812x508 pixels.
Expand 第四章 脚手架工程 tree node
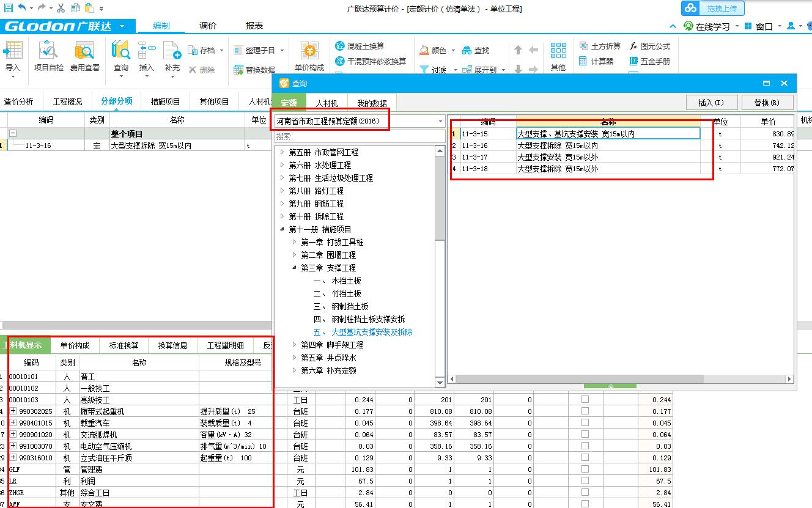click(x=294, y=345)
